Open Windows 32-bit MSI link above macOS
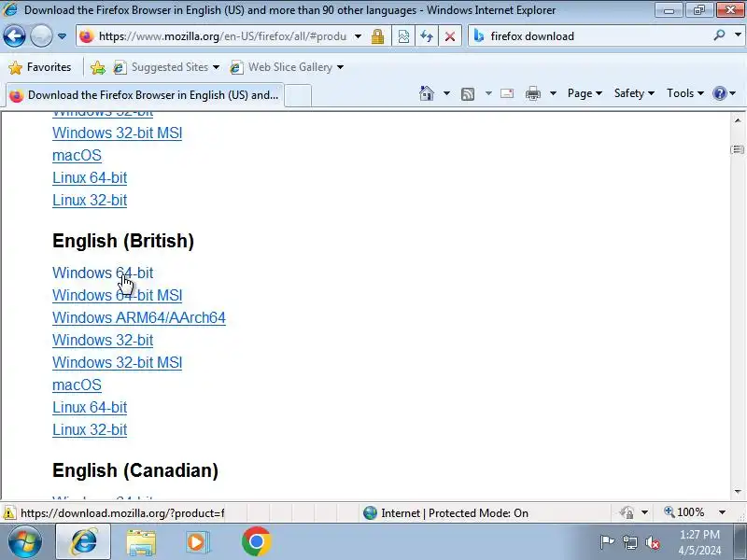 118,133
